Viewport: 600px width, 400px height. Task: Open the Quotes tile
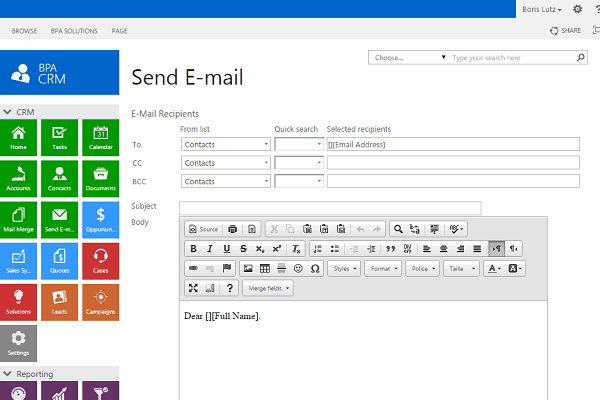point(59,261)
